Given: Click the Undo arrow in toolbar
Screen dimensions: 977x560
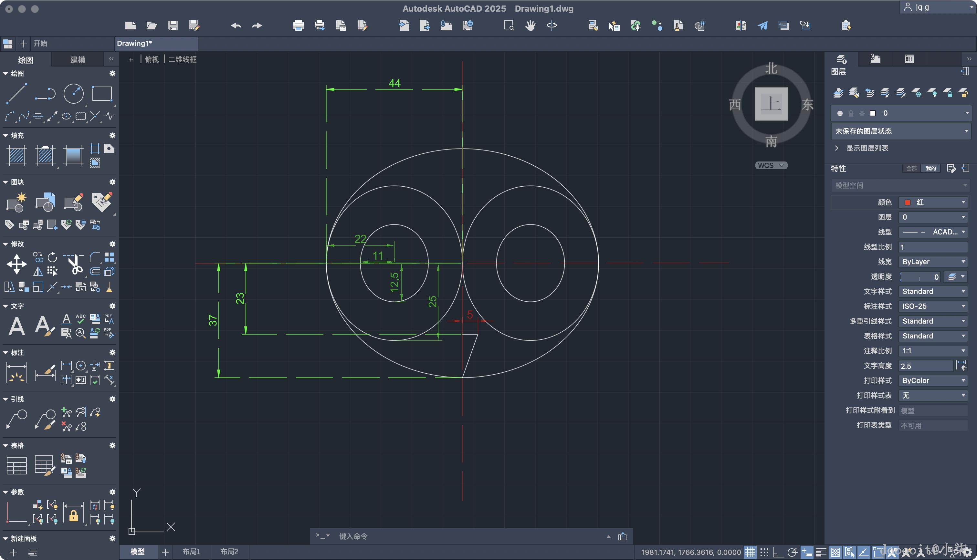Looking at the screenshot, I should (x=236, y=26).
